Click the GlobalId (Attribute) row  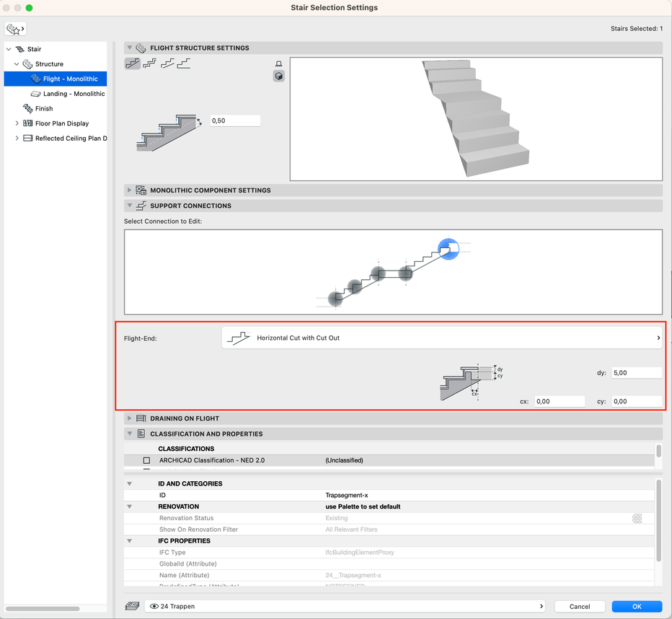[x=389, y=564]
